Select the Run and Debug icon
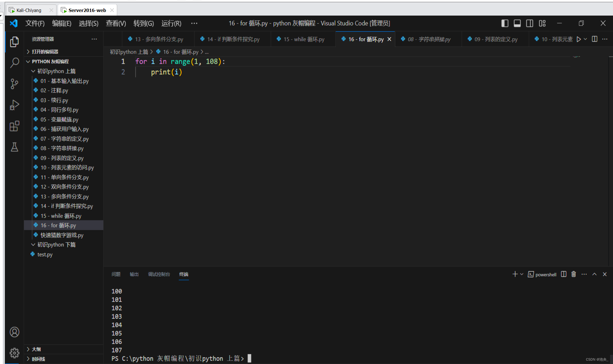 [14, 105]
